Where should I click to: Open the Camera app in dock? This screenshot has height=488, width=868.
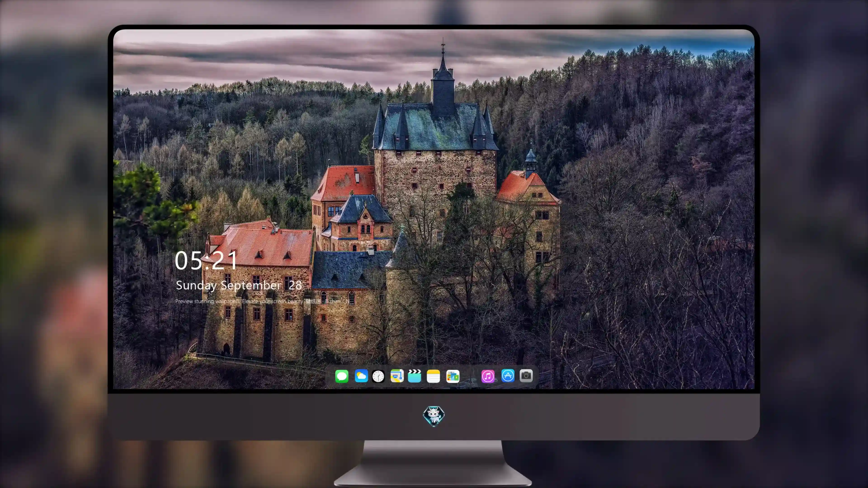(x=526, y=375)
